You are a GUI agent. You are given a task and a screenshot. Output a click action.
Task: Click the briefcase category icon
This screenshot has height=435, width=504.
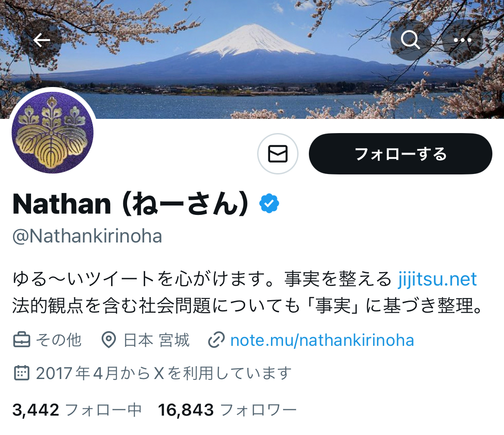pos(22,340)
